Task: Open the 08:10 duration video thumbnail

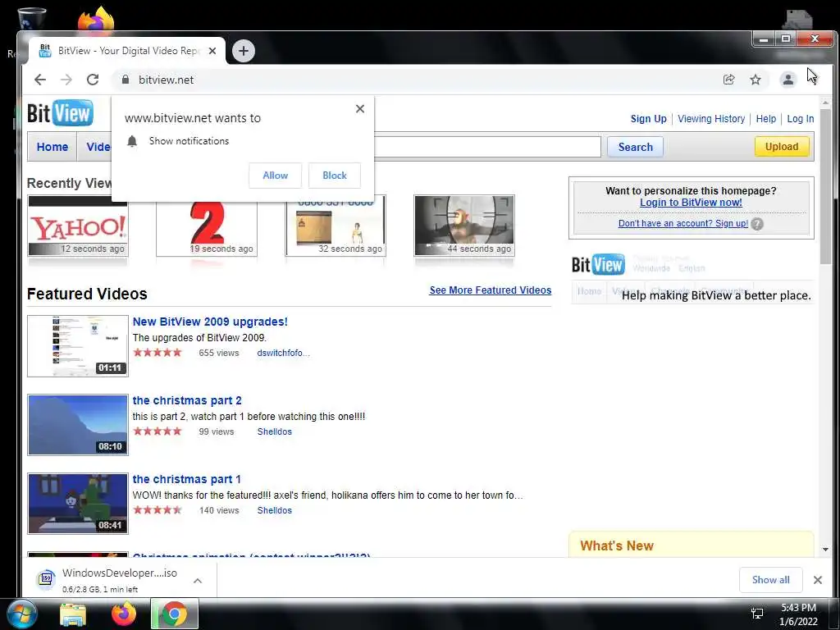Action: 78,425
